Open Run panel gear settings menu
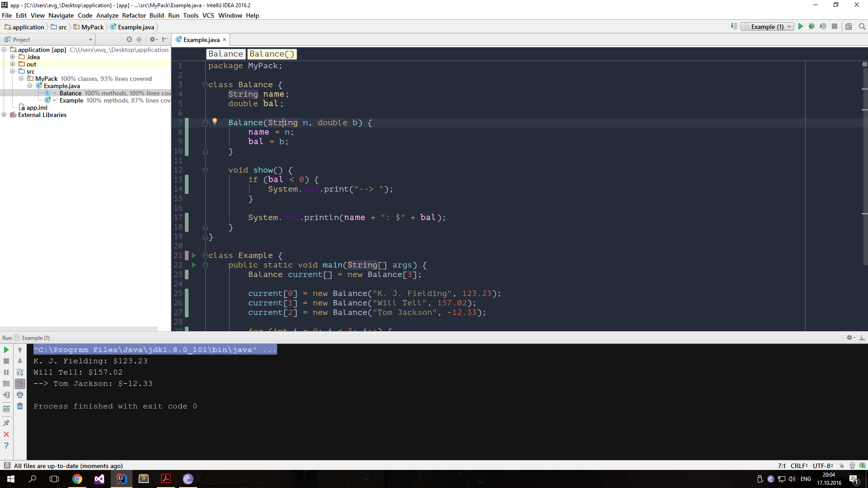Image resolution: width=868 pixels, height=488 pixels. click(x=850, y=338)
